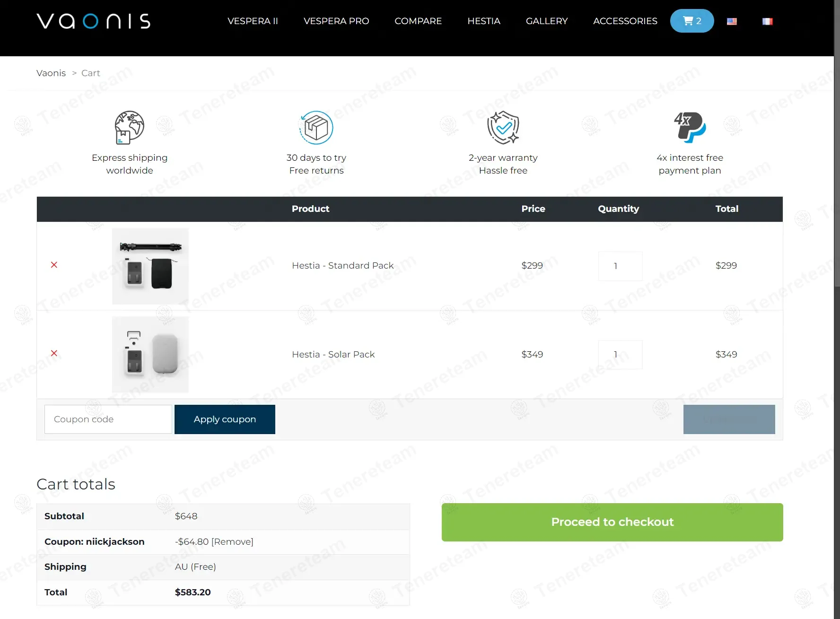Browse the Accessories menu item
Image resolution: width=840 pixels, height=619 pixels.
[625, 21]
